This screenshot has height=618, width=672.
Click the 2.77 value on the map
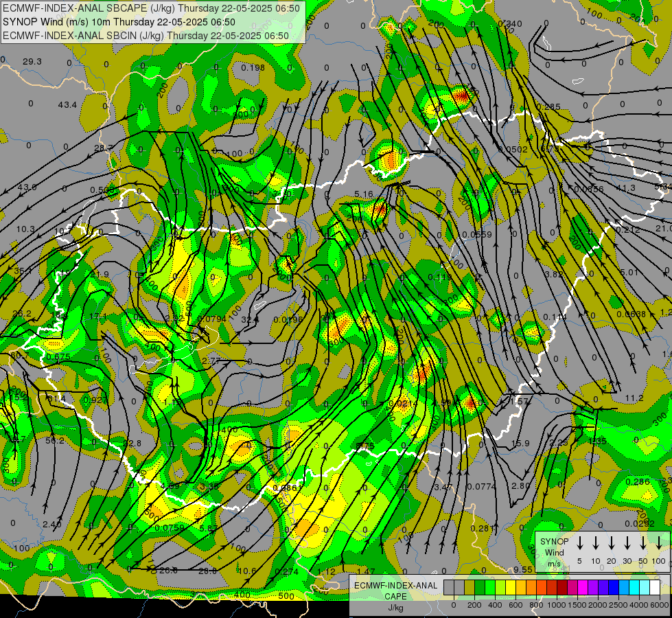click(x=211, y=361)
